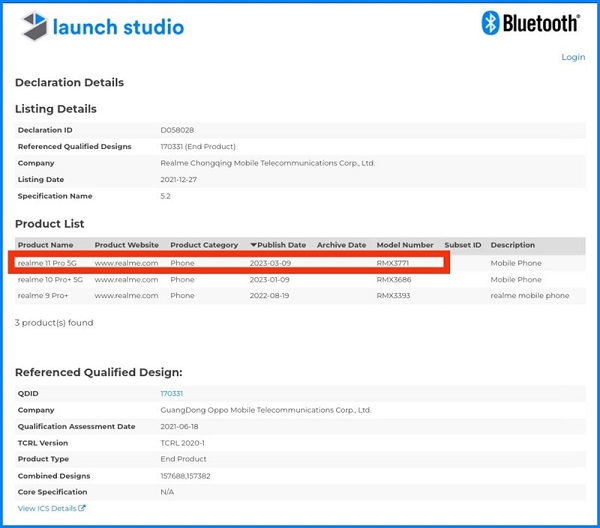Open the Login link
This screenshot has width=600, height=528.
[x=573, y=57]
